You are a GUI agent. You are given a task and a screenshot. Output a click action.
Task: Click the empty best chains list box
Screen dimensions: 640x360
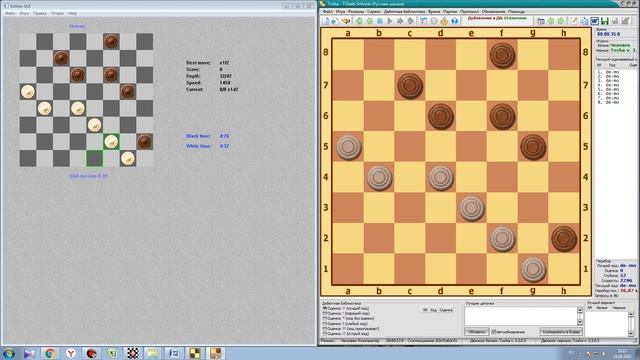[x=520, y=316]
